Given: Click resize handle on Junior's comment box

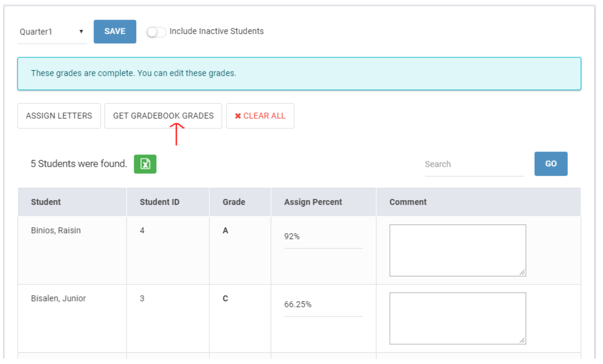Looking at the screenshot, I should pos(522,341).
